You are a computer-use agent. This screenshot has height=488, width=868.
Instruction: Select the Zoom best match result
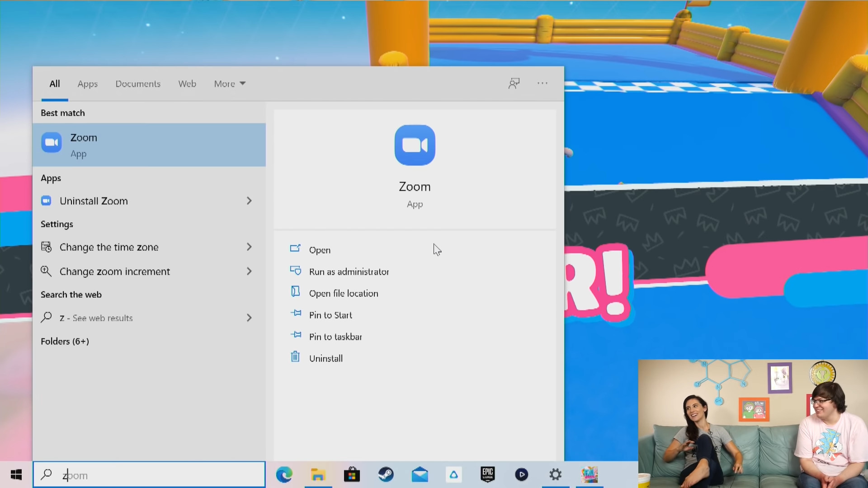click(x=149, y=145)
